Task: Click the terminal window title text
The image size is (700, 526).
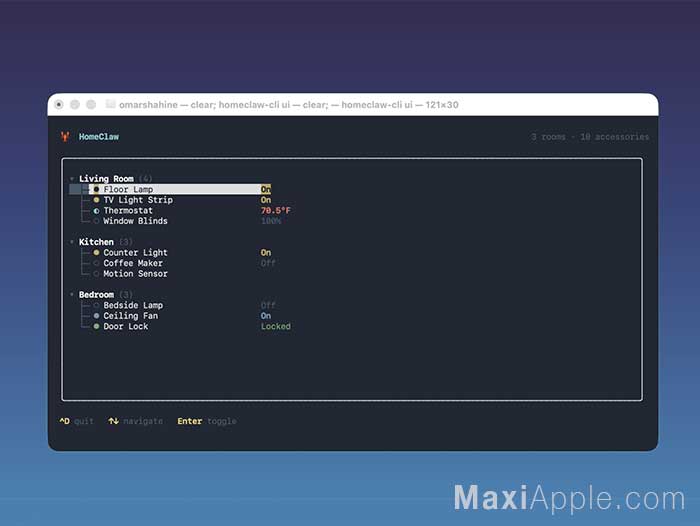Action: click(289, 105)
